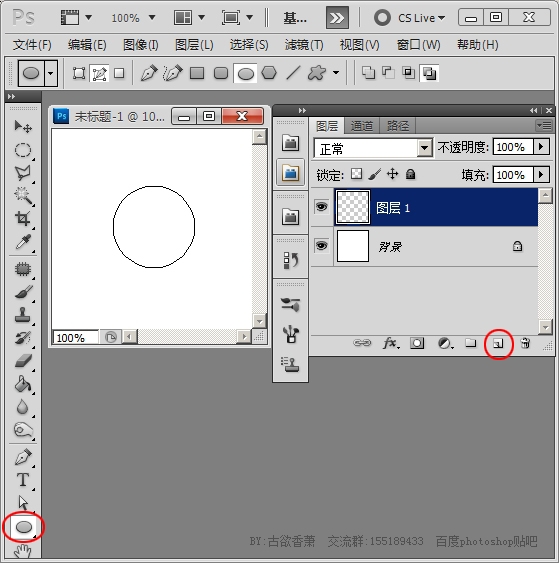Select the Clone Stamp tool
The height and width of the screenshot is (563, 559).
tap(23, 315)
